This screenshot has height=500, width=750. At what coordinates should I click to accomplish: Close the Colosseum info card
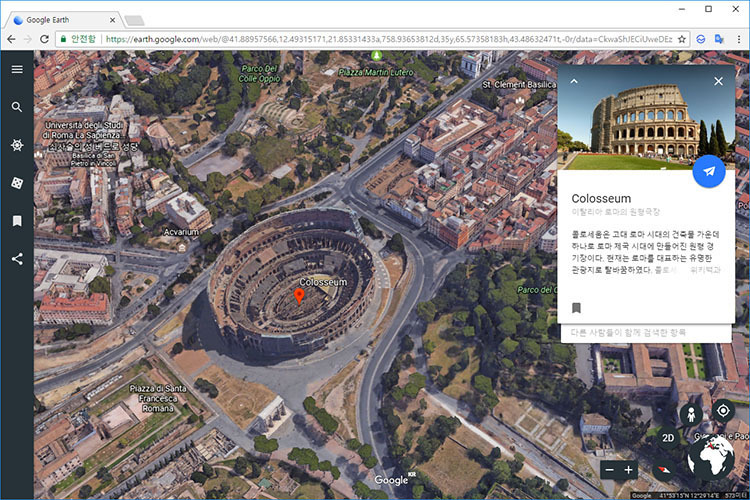click(718, 81)
